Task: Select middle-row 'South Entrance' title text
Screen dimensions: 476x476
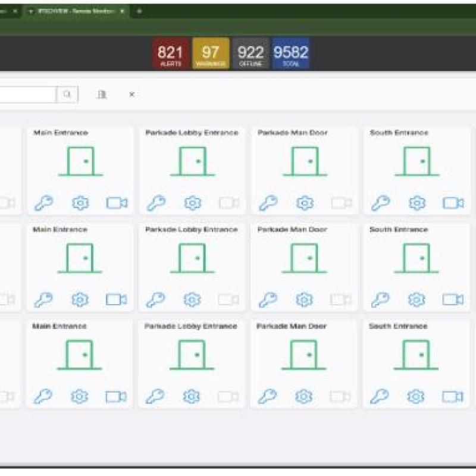Action: pos(399,230)
